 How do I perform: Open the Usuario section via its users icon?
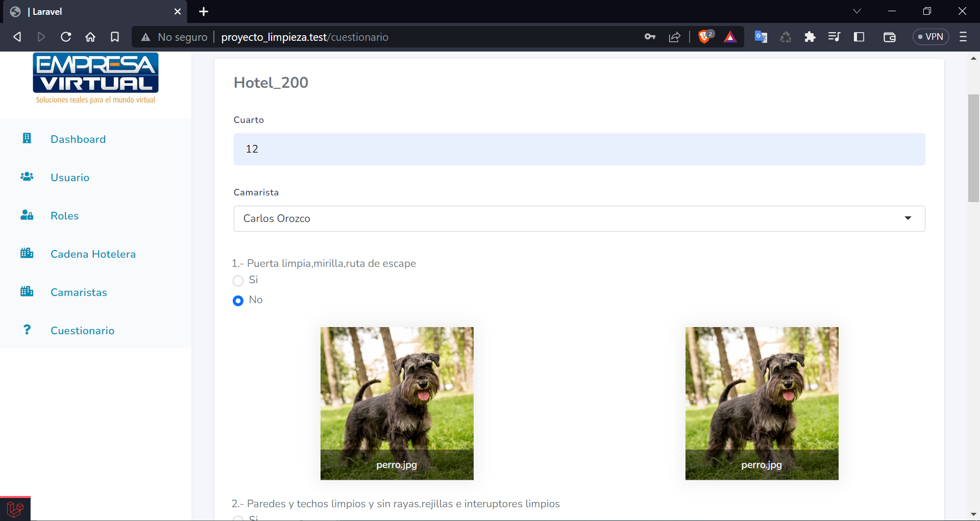(x=27, y=177)
